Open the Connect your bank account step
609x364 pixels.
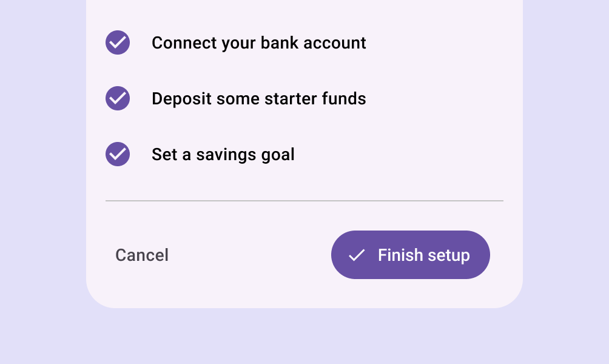[x=258, y=43]
